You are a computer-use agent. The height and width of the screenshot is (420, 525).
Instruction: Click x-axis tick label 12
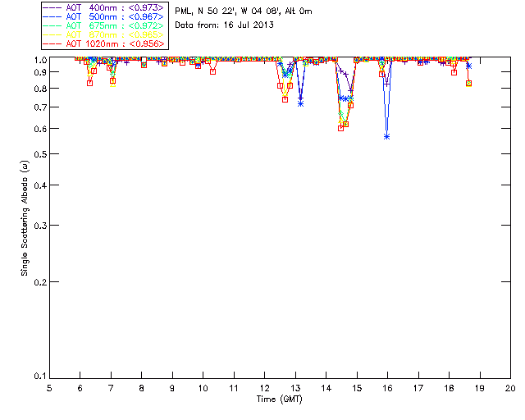pos(264,388)
